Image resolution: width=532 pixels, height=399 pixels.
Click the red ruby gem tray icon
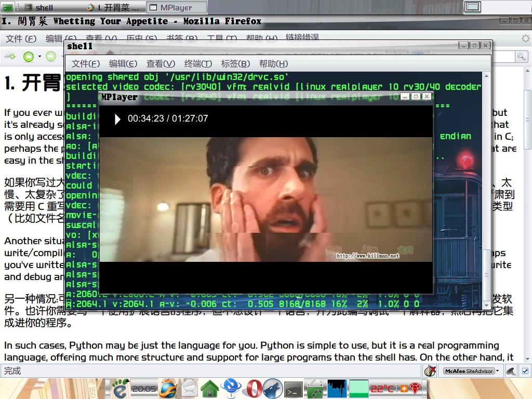[x=415, y=388]
